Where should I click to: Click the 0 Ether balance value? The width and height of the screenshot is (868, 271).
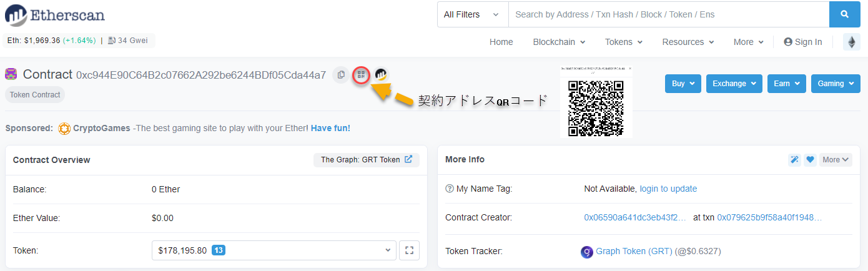(x=165, y=189)
